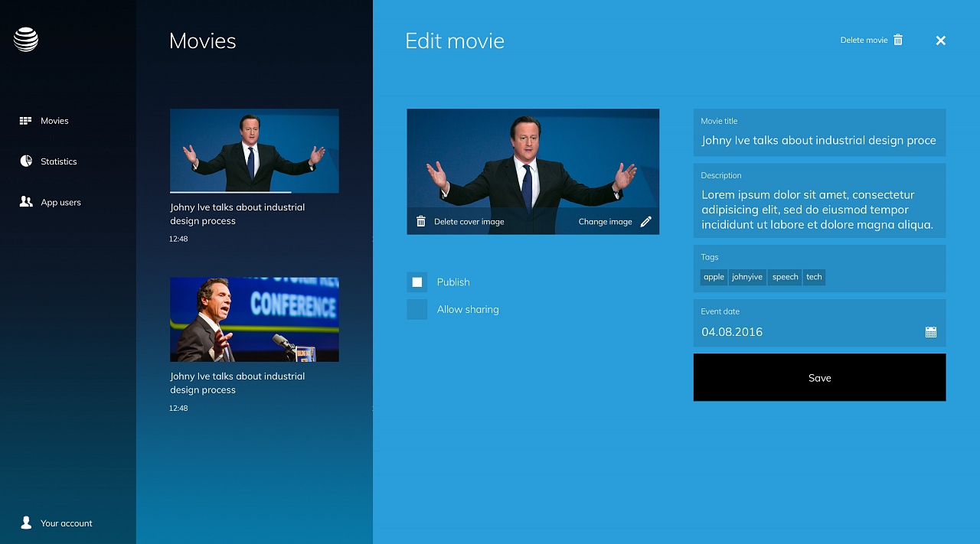
Task: Click the Movies grid icon in sidebar
Action: click(x=25, y=121)
